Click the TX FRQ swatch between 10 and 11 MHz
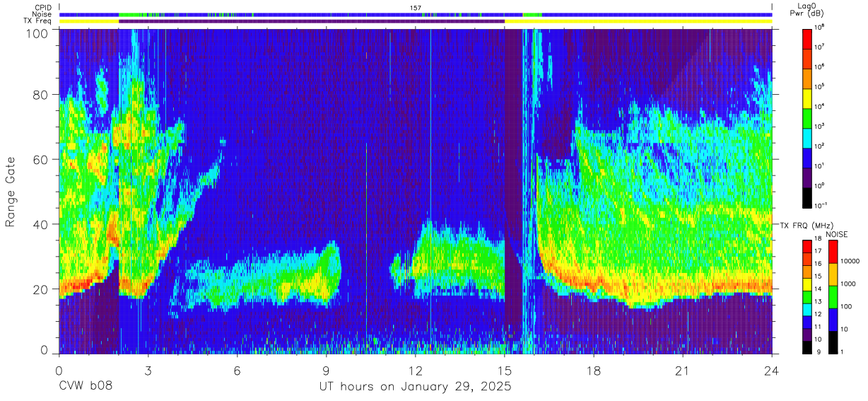Screen dimensions: 868x401 pyautogui.click(x=807, y=333)
